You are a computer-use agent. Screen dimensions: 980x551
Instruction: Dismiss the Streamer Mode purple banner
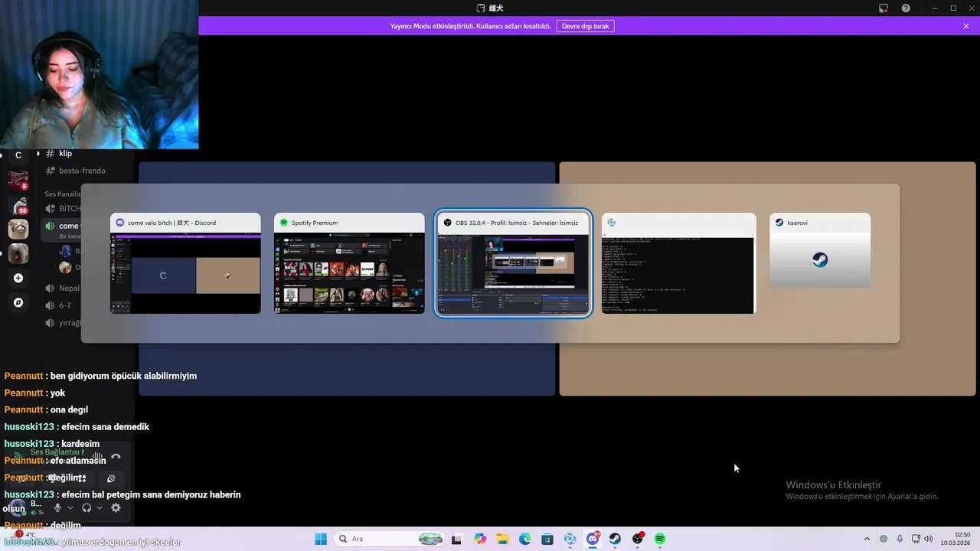click(966, 26)
